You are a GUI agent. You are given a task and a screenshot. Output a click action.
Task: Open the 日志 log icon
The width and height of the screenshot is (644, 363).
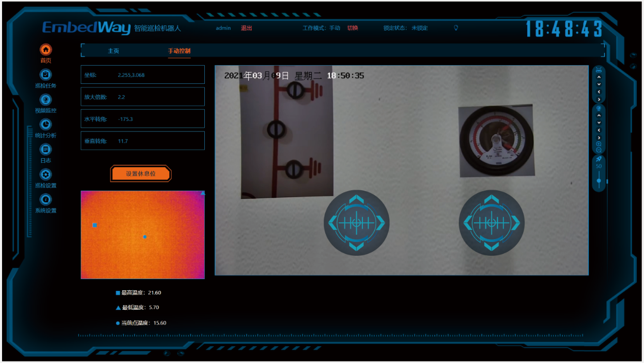point(46,149)
